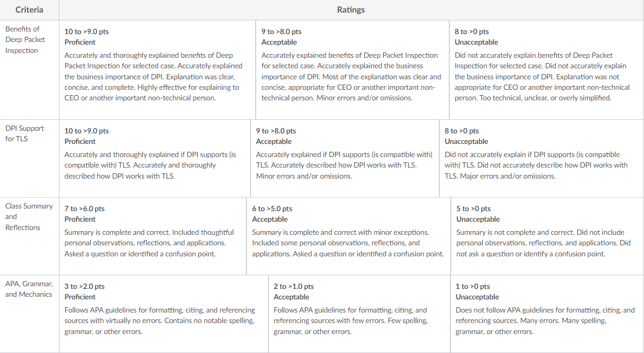Image resolution: width=644 pixels, height=353 pixels.
Task: Choose 3 to >2.0 pts Proficient rating
Action: click(x=163, y=314)
